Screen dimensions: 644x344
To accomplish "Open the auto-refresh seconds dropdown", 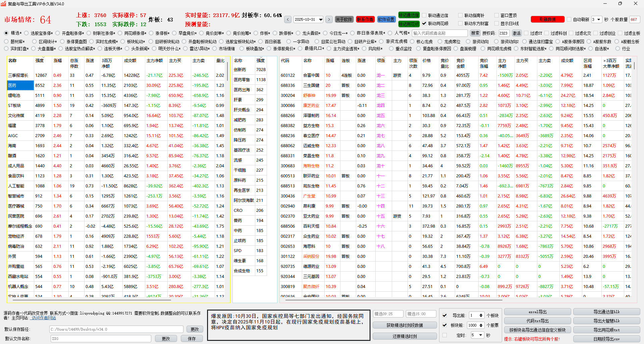I will [596, 19].
